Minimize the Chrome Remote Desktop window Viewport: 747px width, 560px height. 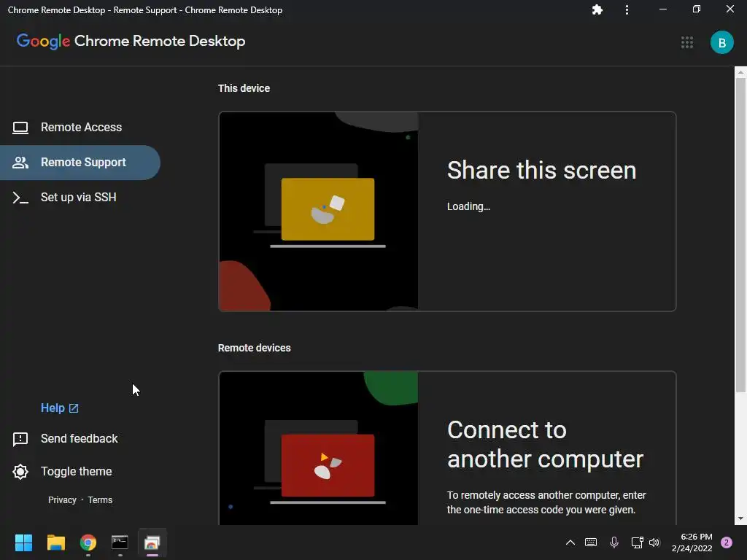pos(662,9)
